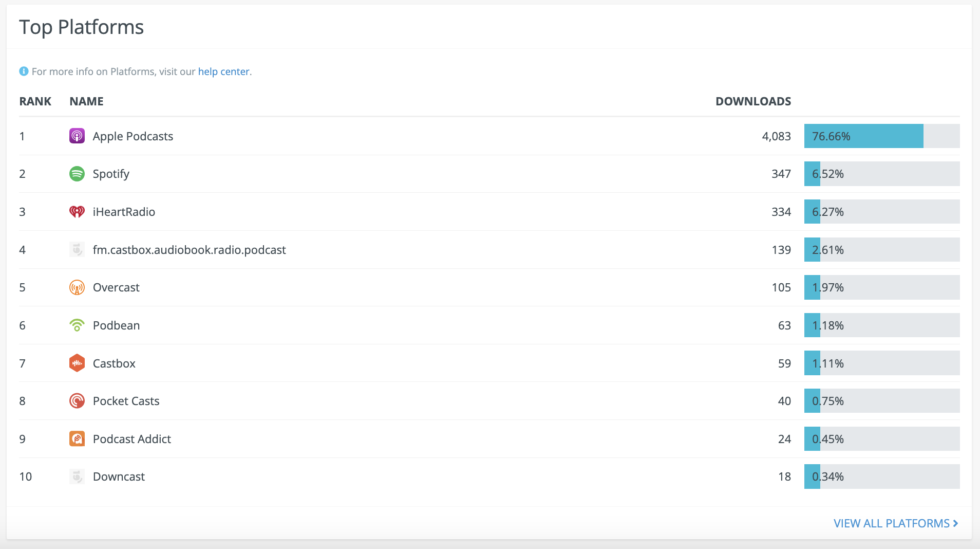Click the 63 downloads value
Viewport: 980px width, 549px height.
click(x=784, y=325)
